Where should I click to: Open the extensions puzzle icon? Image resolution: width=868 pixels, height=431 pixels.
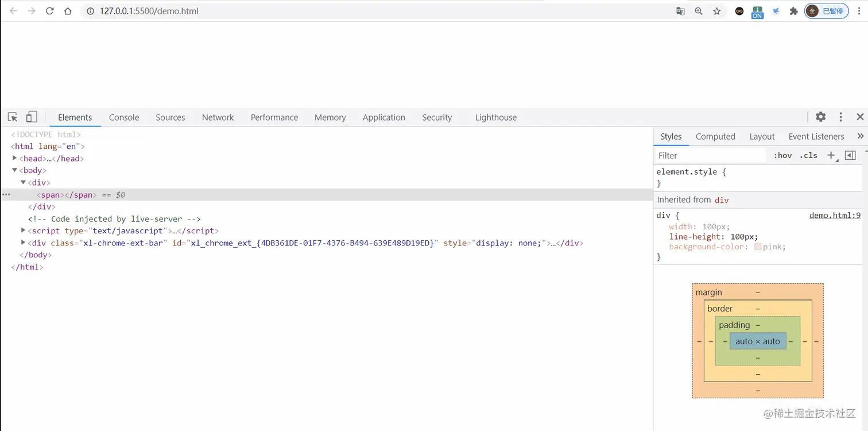click(794, 11)
